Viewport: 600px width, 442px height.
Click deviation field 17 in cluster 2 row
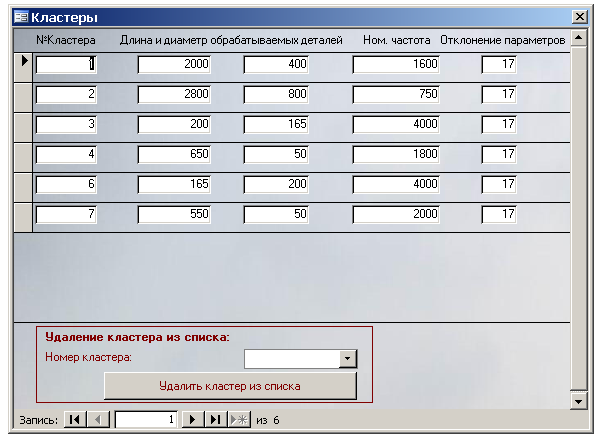[499, 94]
